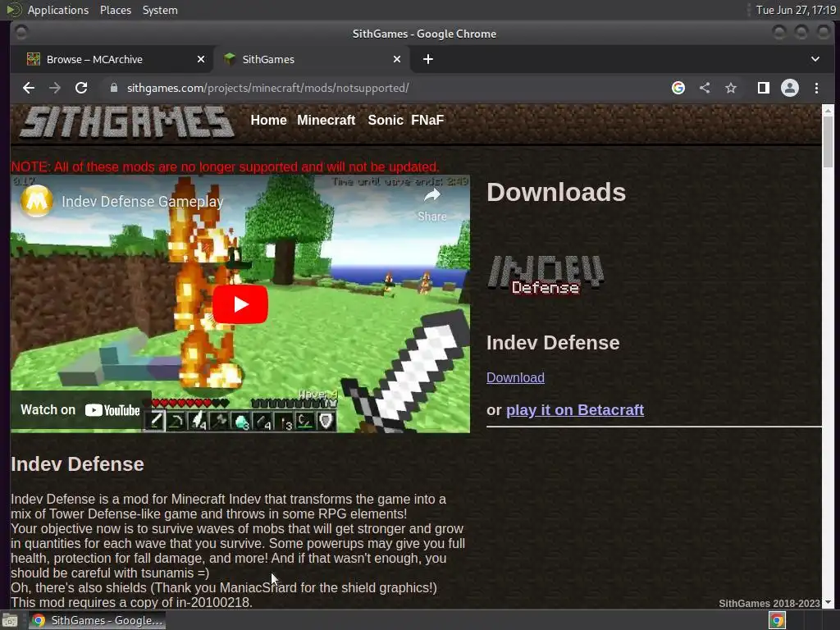Click the scrollbar down arrow
Image resolution: width=840 pixels, height=630 pixels.
[829, 602]
